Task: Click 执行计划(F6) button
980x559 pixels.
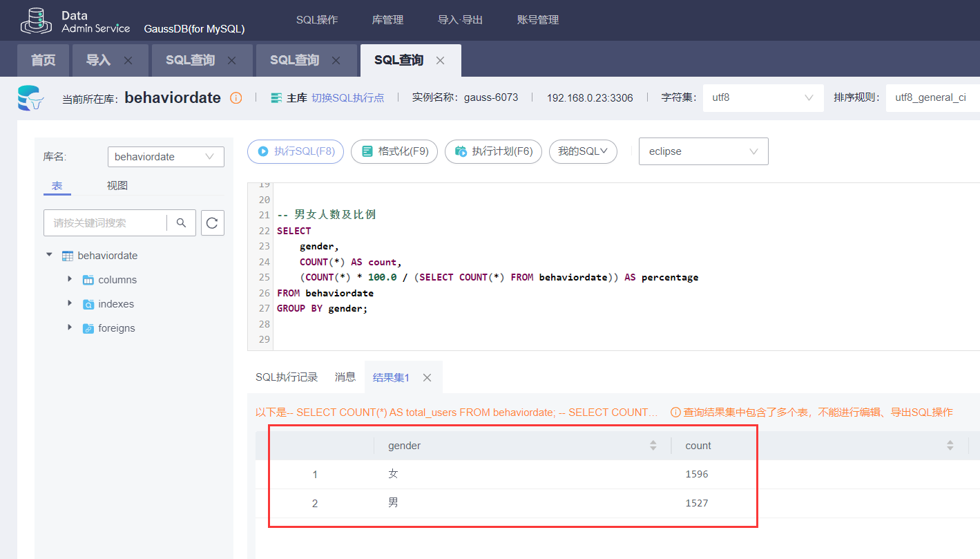Action: [x=493, y=151]
